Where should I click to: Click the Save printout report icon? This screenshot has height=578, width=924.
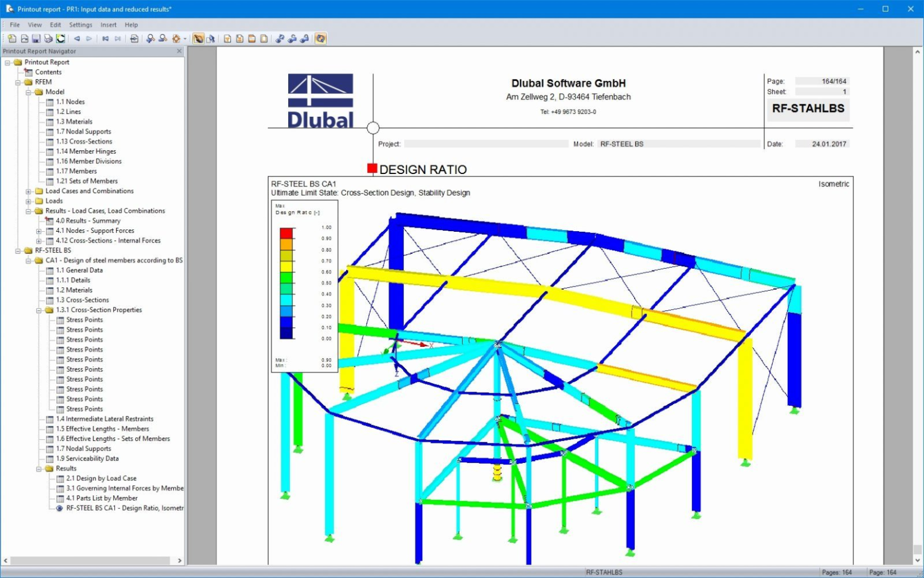[36, 38]
